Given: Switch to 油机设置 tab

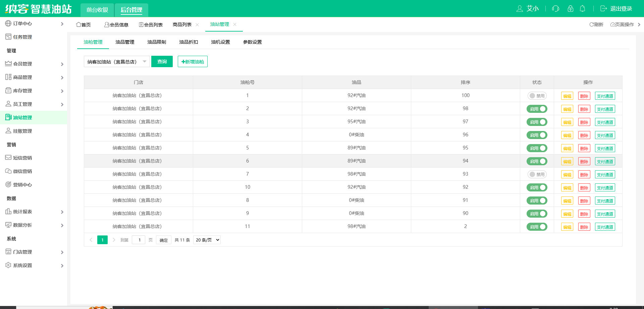Looking at the screenshot, I should tap(220, 42).
